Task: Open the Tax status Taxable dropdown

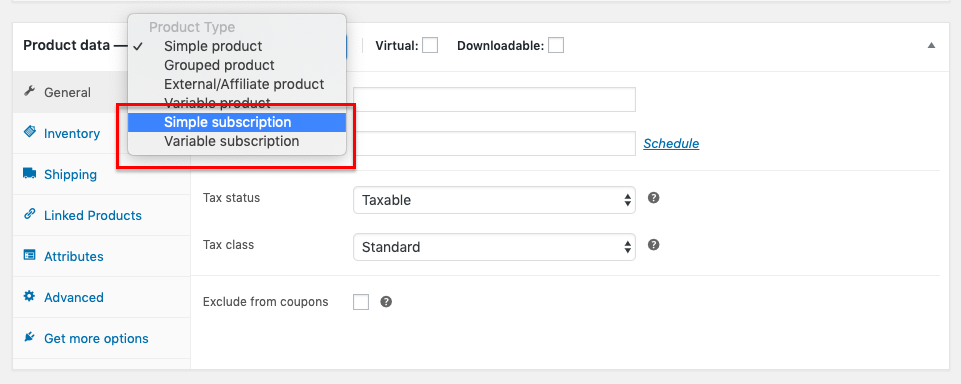Action: (494, 200)
